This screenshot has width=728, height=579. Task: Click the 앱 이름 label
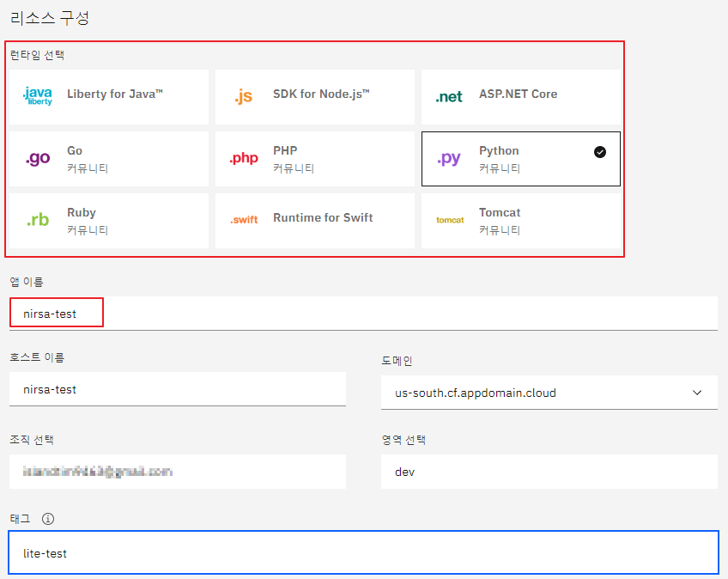tap(27, 282)
